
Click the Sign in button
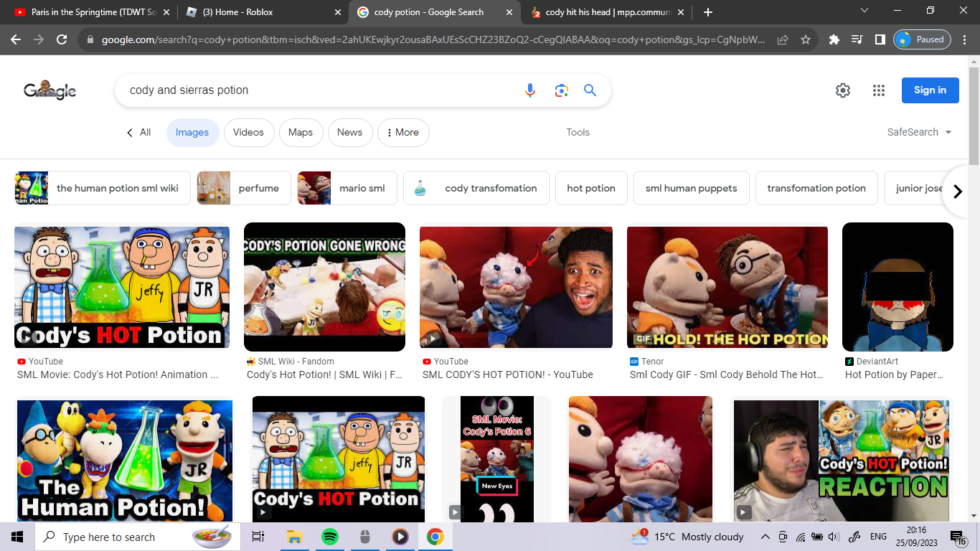point(930,90)
